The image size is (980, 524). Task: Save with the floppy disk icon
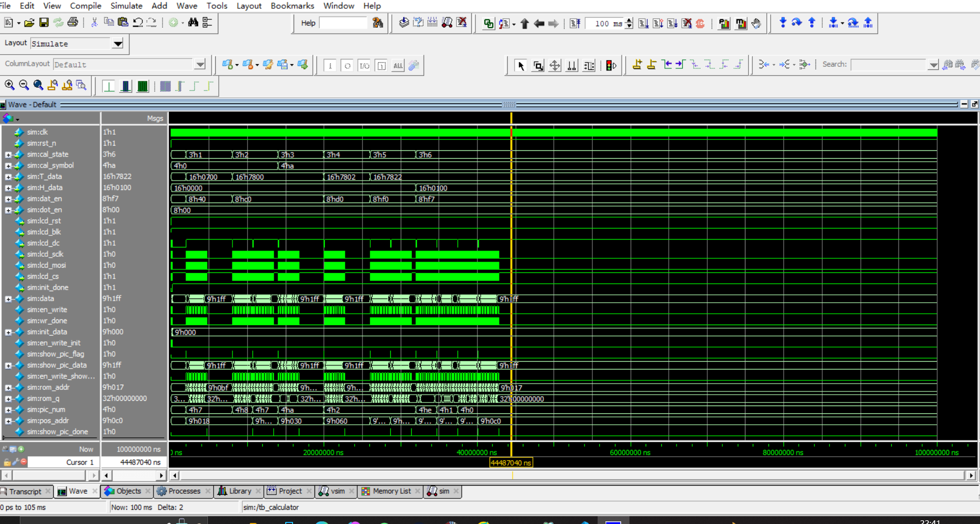pyautogui.click(x=44, y=23)
